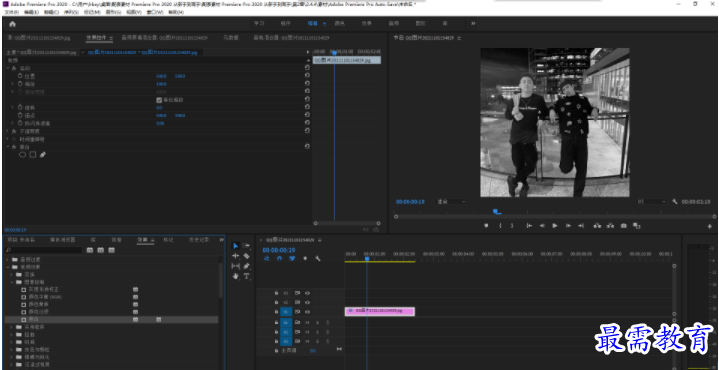
Task: Toggle lock on V1 track
Action: tap(277, 312)
